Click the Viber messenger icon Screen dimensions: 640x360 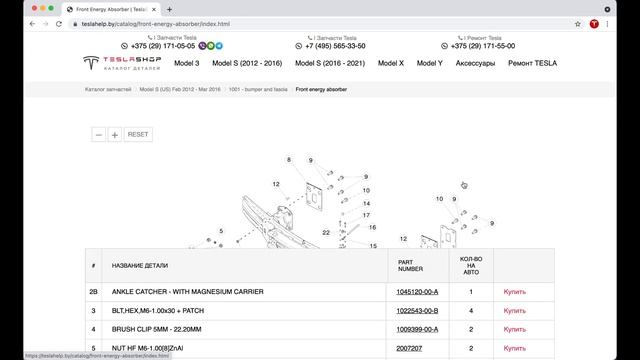click(x=202, y=46)
